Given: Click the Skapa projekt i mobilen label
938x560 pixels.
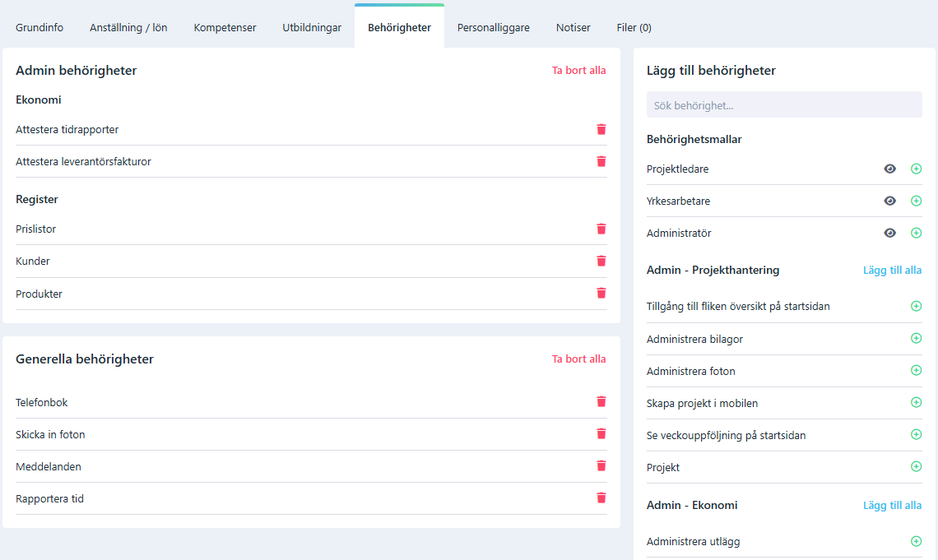Looking at the screenshot, I should 703,404.
